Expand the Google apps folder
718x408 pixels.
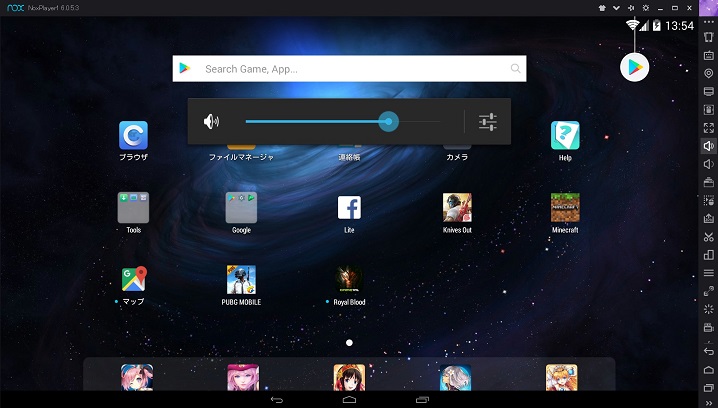coord(241,207)
